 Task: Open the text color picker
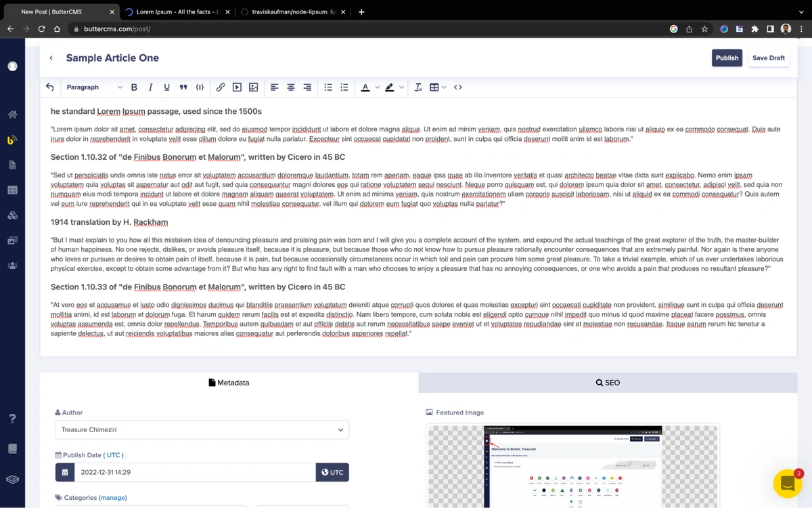[x=365, y=87]
